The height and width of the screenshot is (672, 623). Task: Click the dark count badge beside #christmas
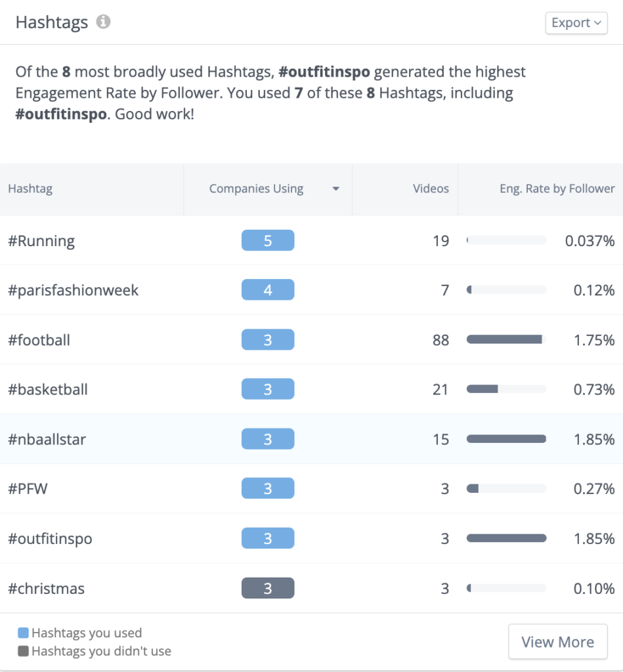(x=268, y=588)
